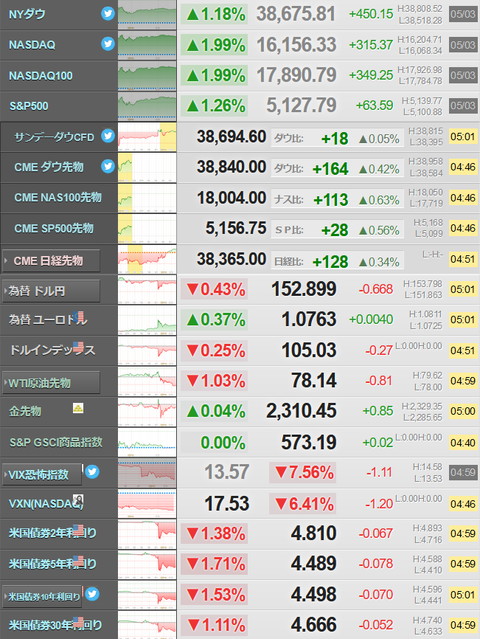This screenshot has width=480, height=639.
Task: Open the WTI原油先物 mini chart
Action: pyautogui.click(x=147, y=381)
